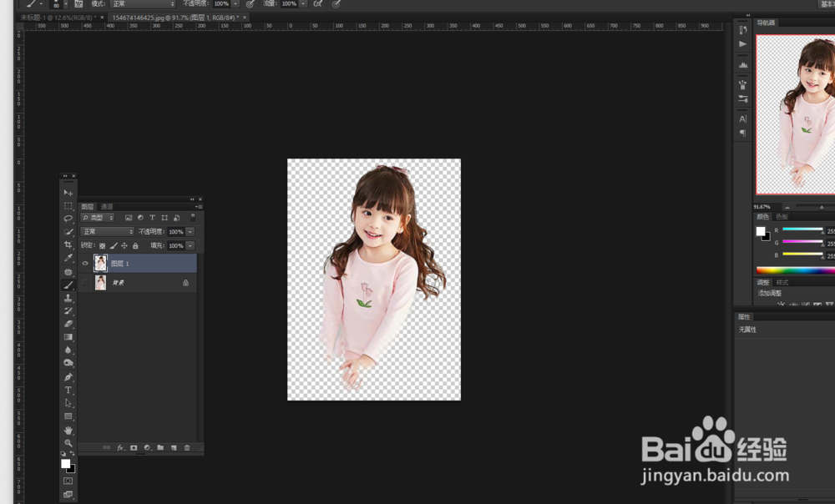This screenshot has width=835, height=504.
Task: Show the 背景 layer visibility
Action: pyautogui.click(x=85, y=283)
